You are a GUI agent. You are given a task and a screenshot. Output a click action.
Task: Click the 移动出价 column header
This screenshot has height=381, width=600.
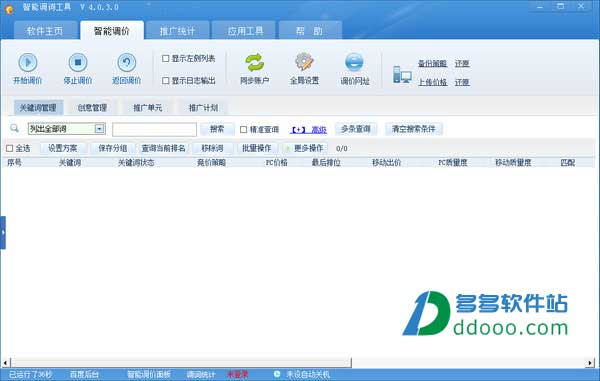[386, 163]
